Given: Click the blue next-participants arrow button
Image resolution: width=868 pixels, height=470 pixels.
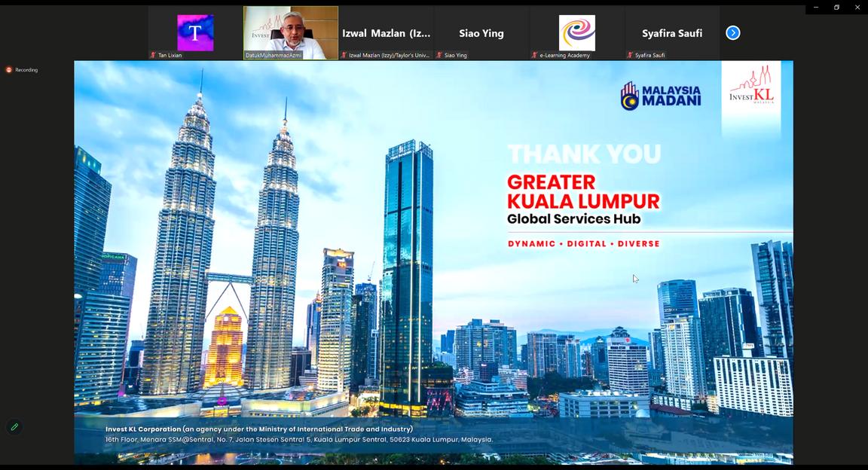Looking at the screenshot, I should click(732, 33).
